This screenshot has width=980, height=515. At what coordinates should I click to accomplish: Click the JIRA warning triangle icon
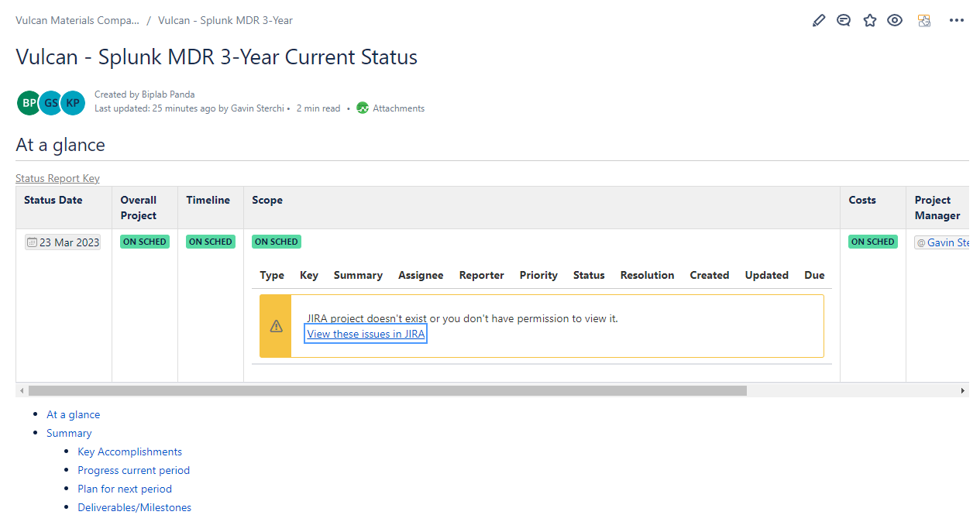pyautogui.click(x=276, y=326)
